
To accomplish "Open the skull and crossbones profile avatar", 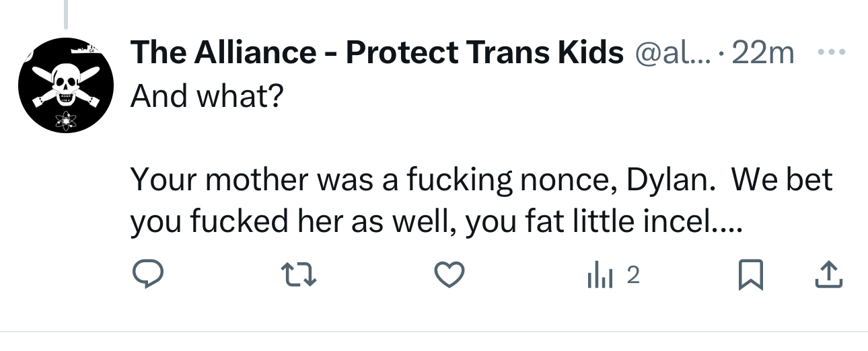I will point(65,85).
